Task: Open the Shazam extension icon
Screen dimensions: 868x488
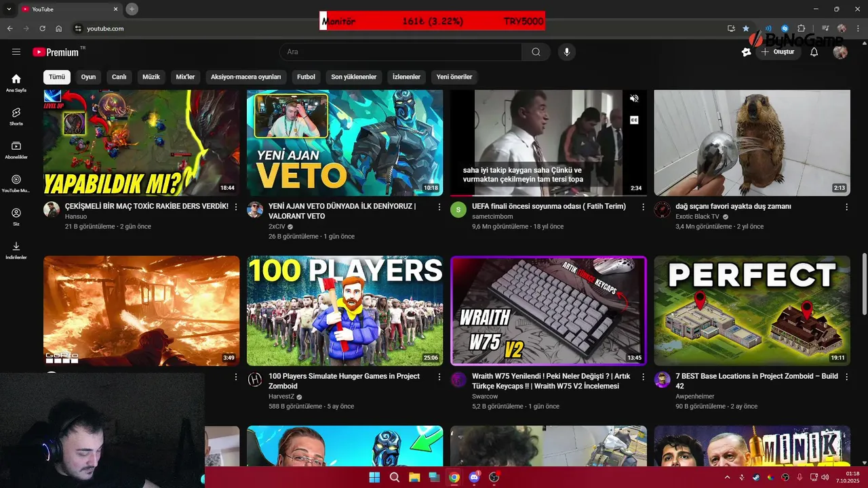Action: pos(785,28)
